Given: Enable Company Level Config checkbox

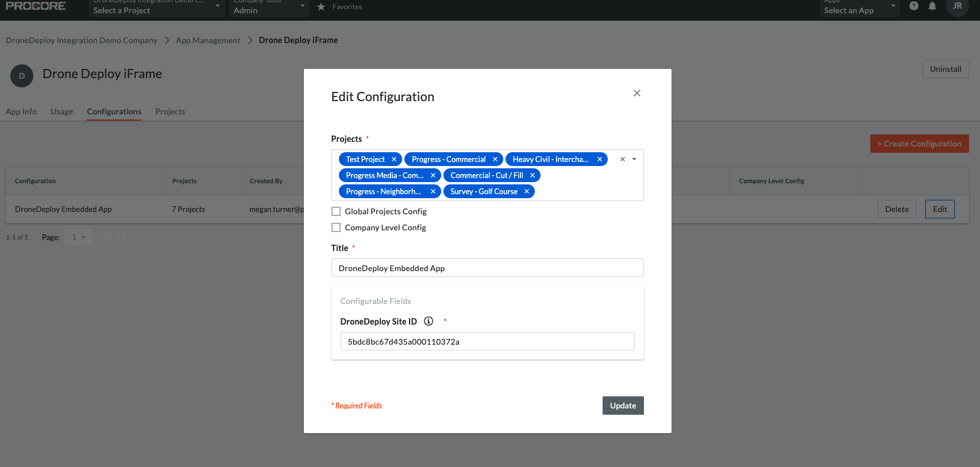Looking at the screenshot, I should [336, 227].
